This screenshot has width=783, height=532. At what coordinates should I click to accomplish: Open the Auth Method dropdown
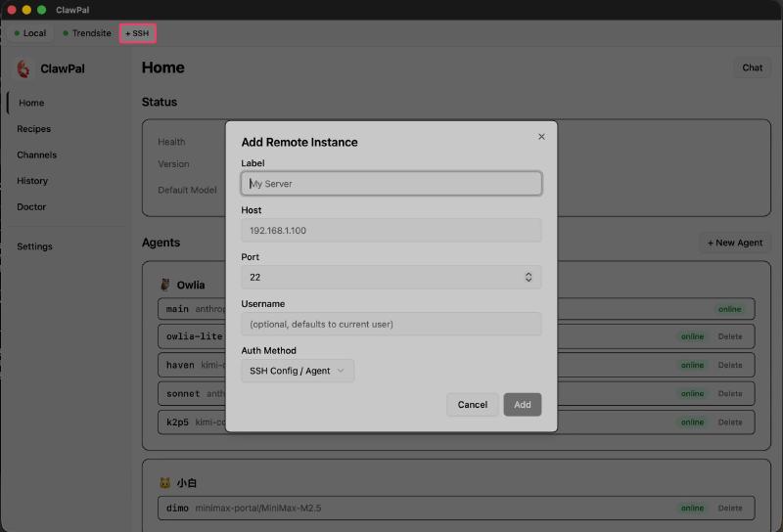(x=298, y=371)
